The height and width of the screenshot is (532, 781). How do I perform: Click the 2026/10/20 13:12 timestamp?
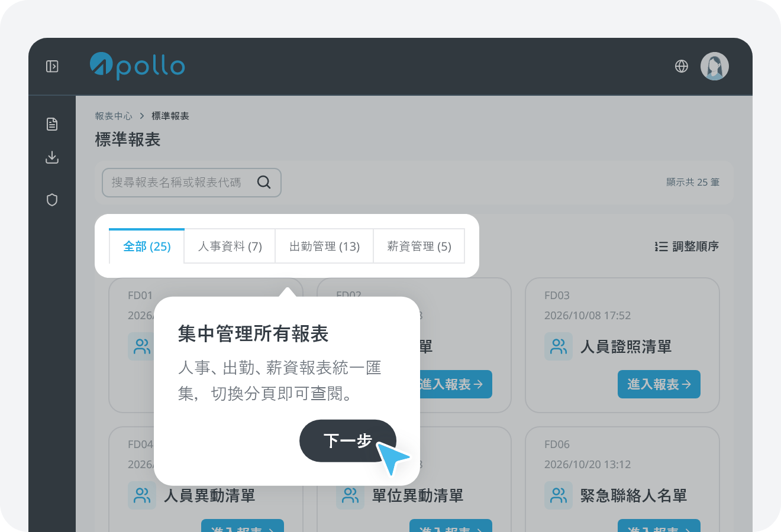pyautogui.click(x=588, y=465)
